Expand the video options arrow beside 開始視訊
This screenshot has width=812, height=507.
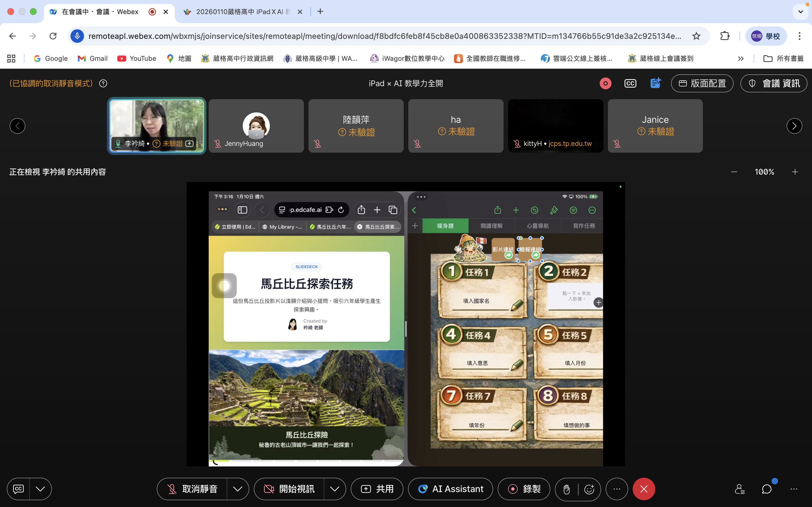tap(335, 489)
